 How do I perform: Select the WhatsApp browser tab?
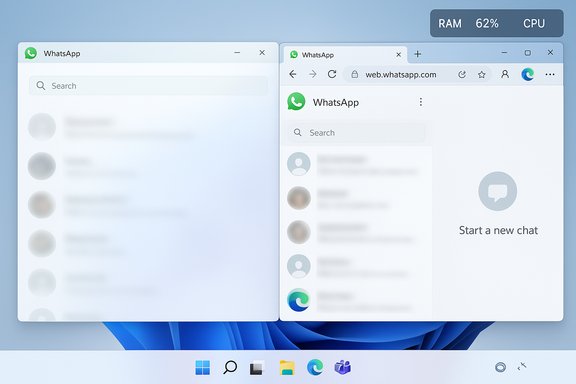pos(345,55)
